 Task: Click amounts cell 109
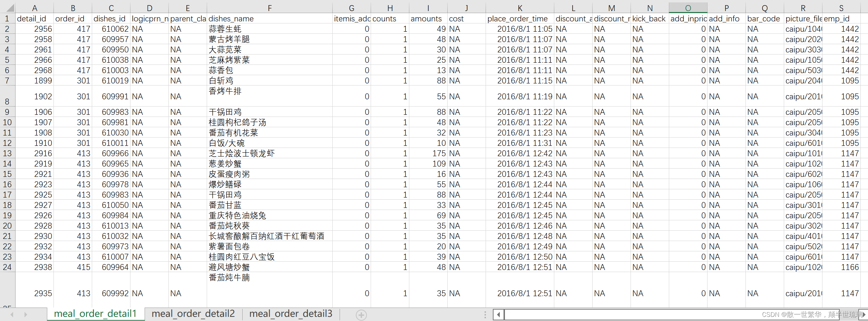click(428, 164)
